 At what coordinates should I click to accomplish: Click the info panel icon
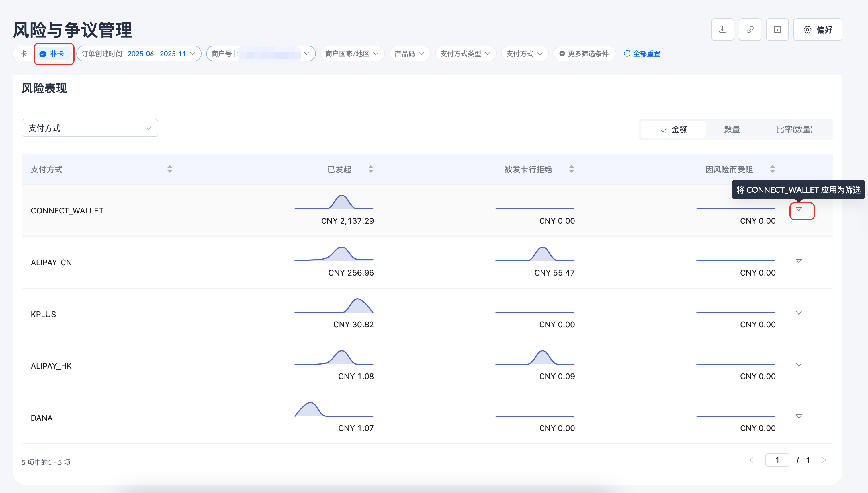777,30
